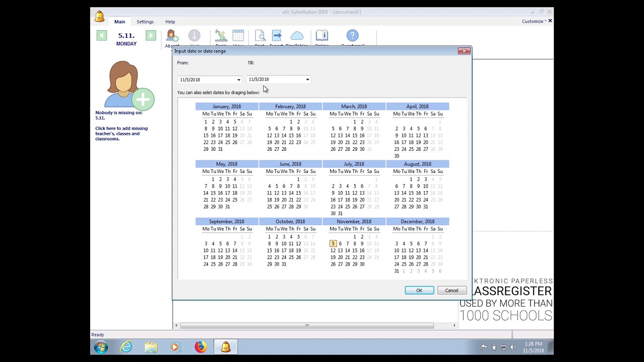The image size is (644, 362).
Task: Click the aSc bell application icon in the top-left
Action: point(99,16)
